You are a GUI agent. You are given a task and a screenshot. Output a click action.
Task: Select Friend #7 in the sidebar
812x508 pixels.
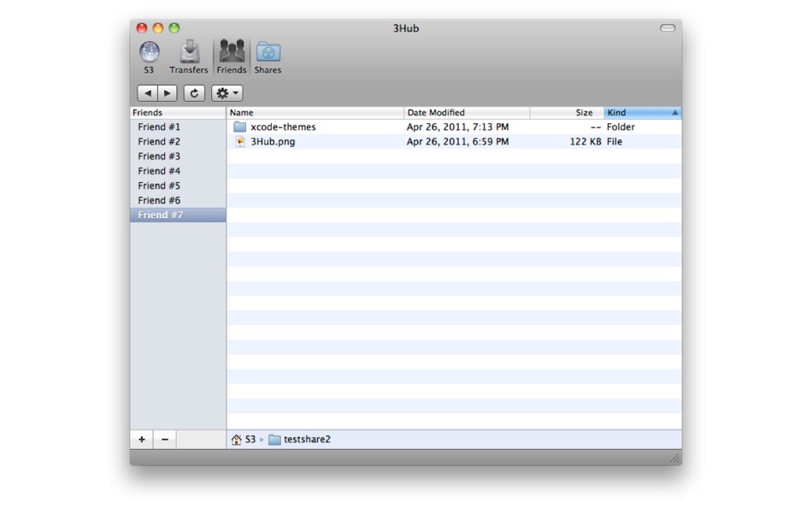178,216
